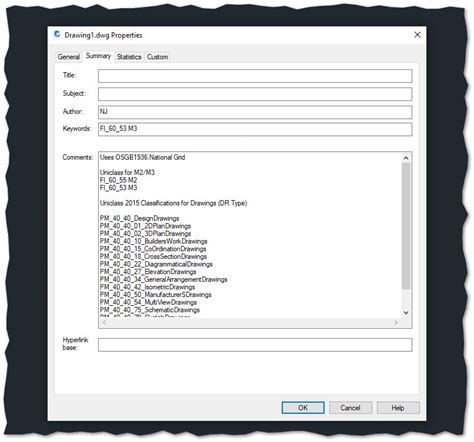Viewport: 474px width, 442px height.
Task: Click the 'Comments:' field label
Action: tap(78, 157)
